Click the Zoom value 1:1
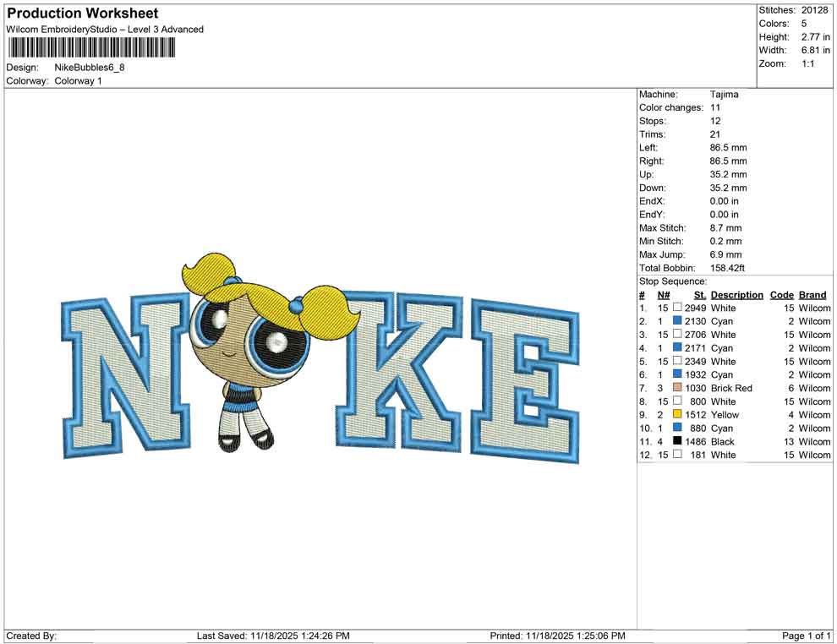 [x=808, y=63]
